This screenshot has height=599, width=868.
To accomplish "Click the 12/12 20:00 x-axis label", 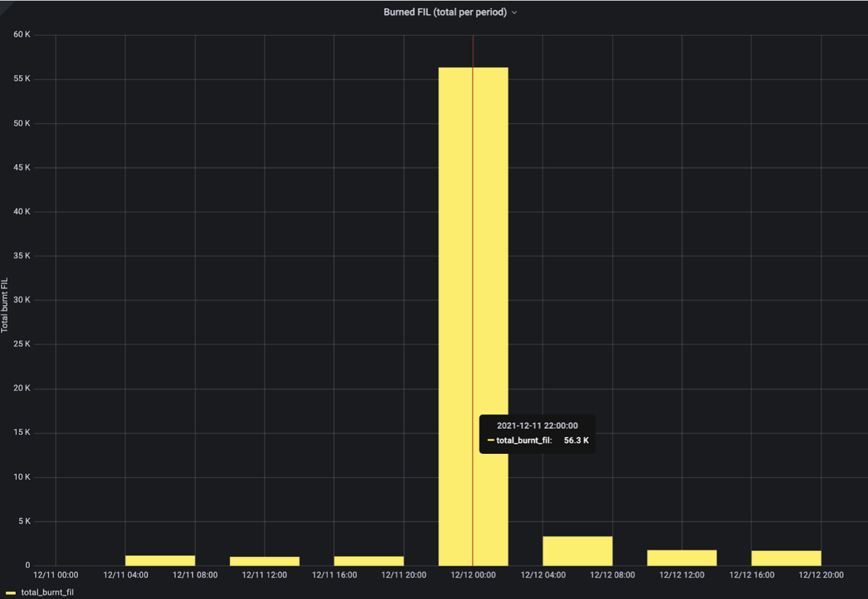I will tap(821, 575).
